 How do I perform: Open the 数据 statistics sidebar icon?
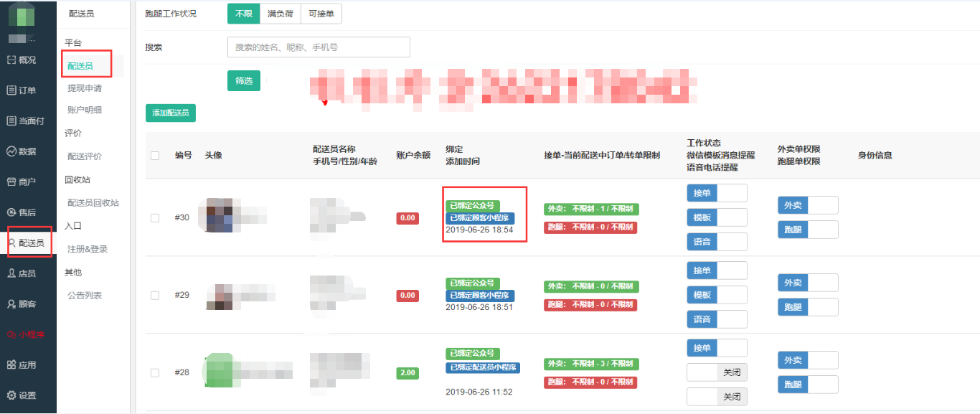pos(11,151)
